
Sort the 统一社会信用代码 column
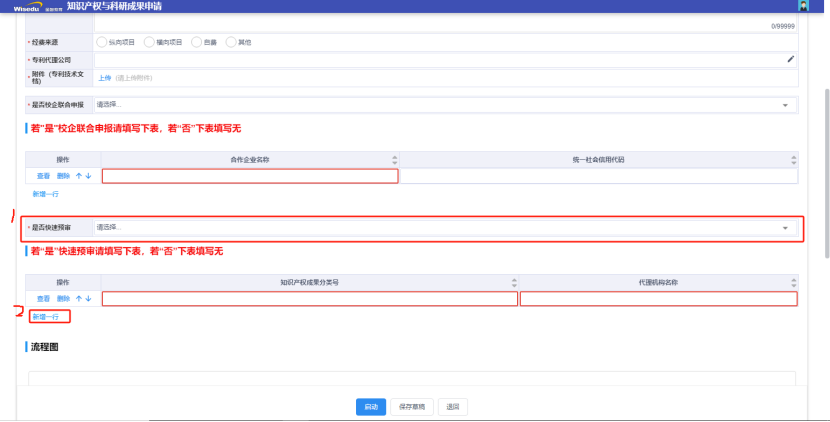click(x=794, y=159)
